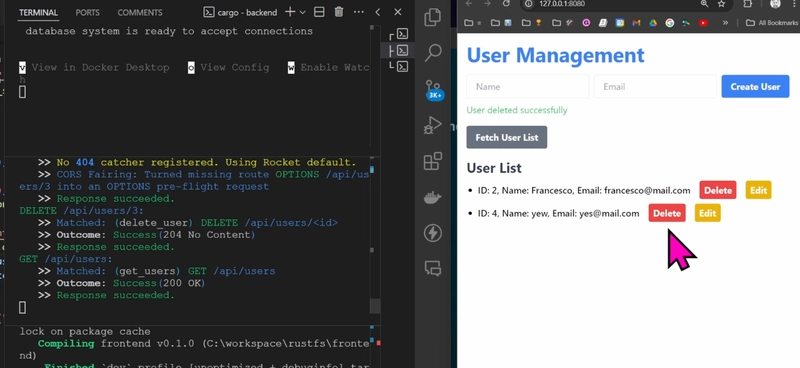Go back in browser history
Screen dimensions: 800x368
pos(469,4)
